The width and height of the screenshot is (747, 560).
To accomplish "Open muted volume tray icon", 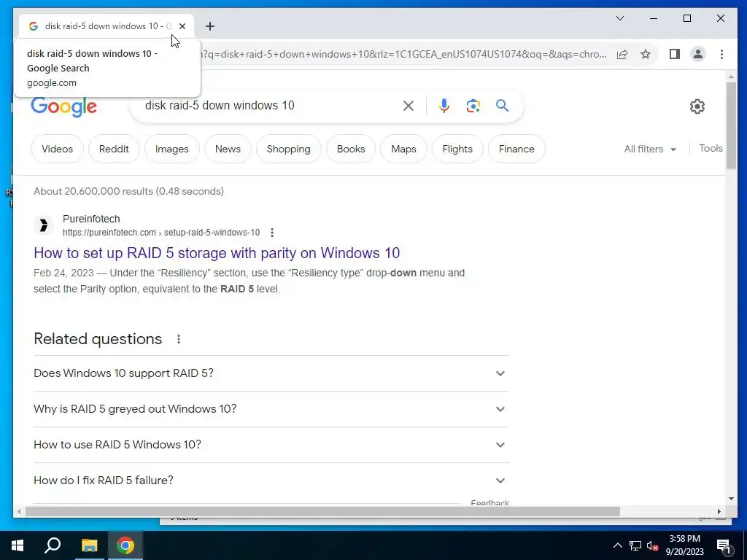I will [652, 545].
